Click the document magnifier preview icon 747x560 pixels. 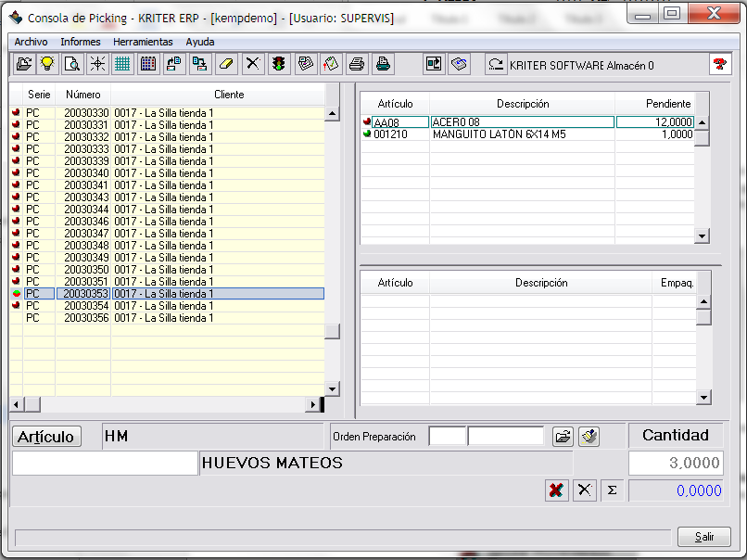[x=72, y=64]
